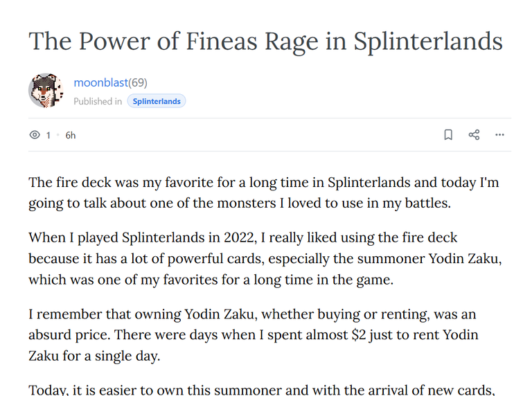Click the 'Published in' label
Screen dimensions: 532x396
98,101
